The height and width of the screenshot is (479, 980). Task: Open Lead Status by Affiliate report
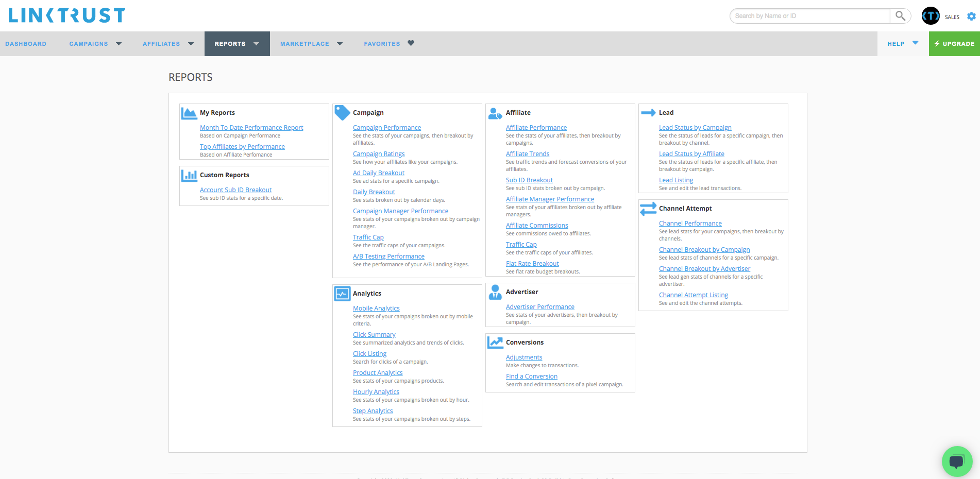691,154
